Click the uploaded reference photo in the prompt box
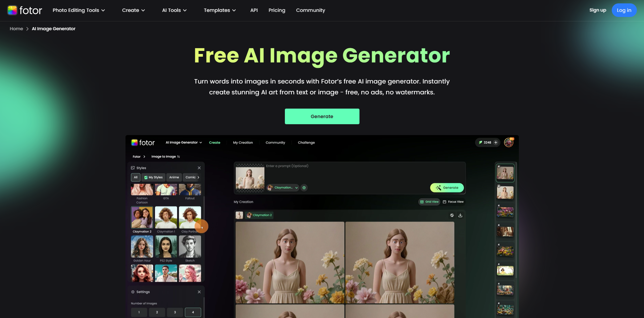The height and width of the screenshot is (318, 644). coord(250,178)
